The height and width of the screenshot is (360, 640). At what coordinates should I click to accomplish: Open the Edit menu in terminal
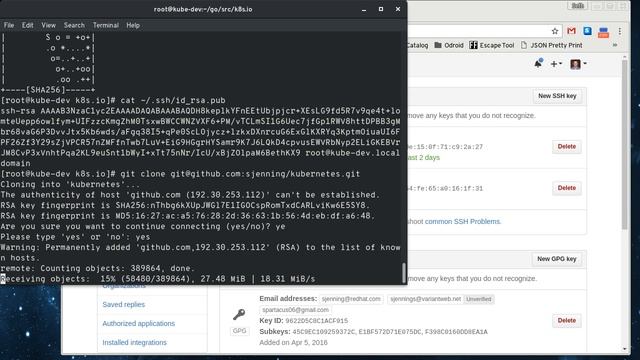27,25
